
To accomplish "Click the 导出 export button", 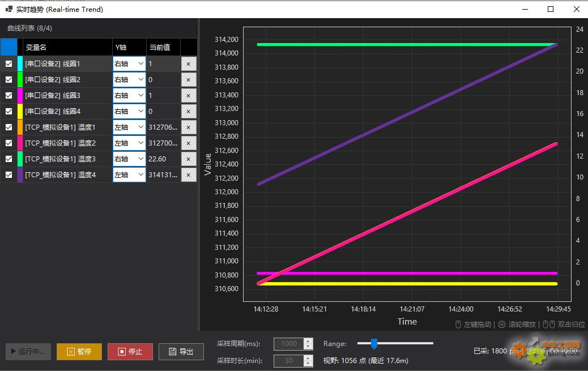I will pos(181,351).
